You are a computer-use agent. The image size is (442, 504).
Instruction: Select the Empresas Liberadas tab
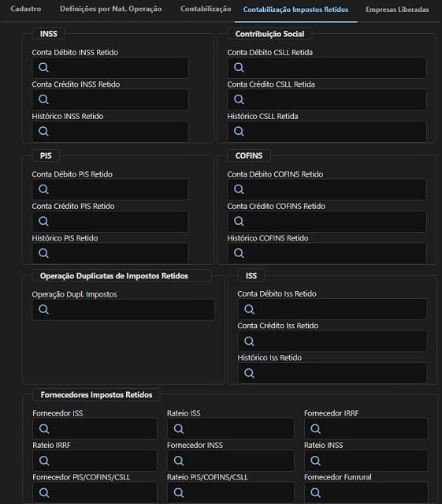click(x=397, y=9)
